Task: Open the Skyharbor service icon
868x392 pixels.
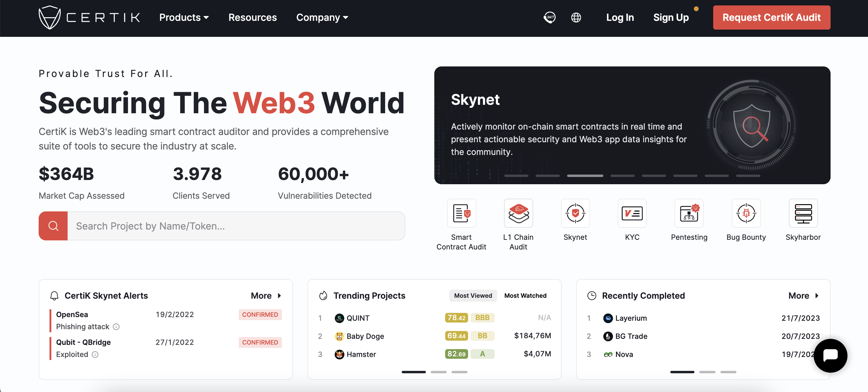Action: click(x=803, y=213)
